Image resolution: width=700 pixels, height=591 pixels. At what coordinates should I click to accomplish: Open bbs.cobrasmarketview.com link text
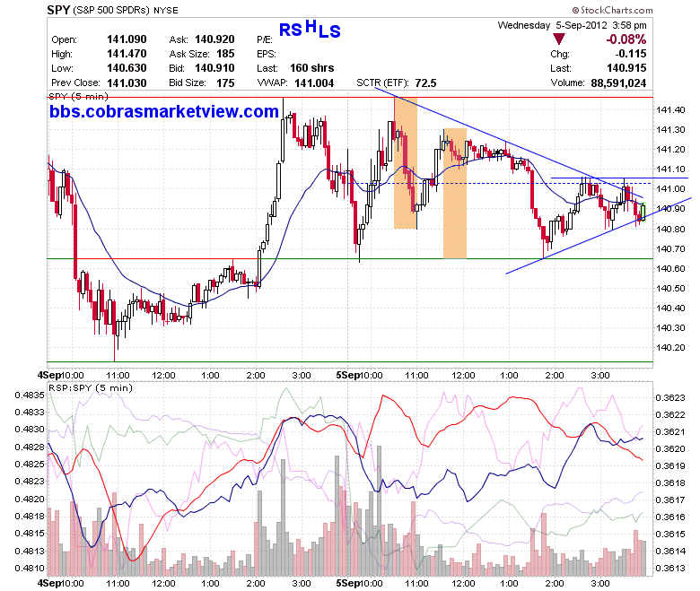[x=164, y=111]
